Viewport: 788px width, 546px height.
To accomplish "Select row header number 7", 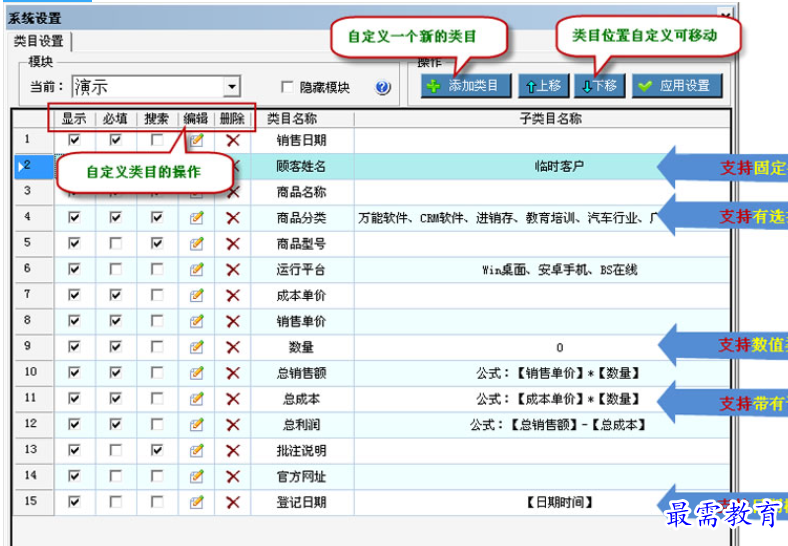I will point(33,295).
